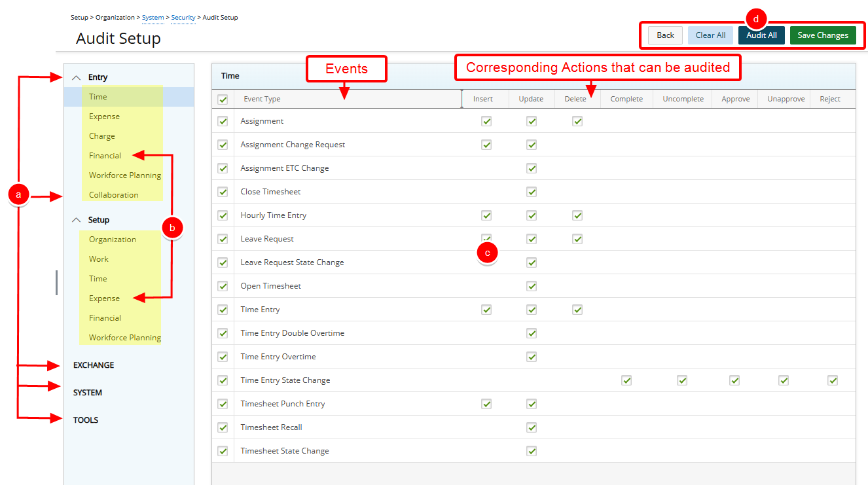Toggle the select-all checkbox in header row
Viewport: 868px width, 485px height.
point(223,99)
